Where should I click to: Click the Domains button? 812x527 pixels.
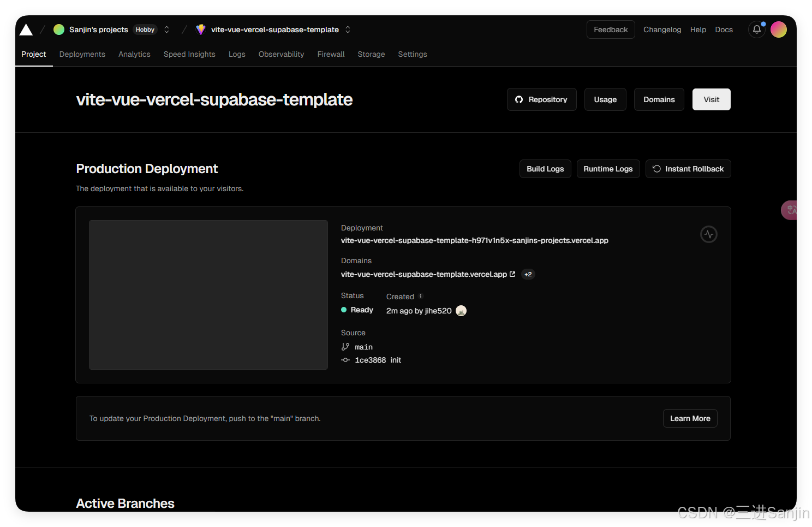(659, 99)
